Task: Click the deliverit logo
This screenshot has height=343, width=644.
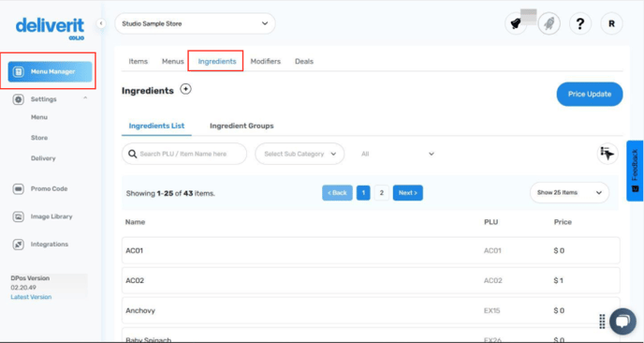Action: click(x=50, y=28)
